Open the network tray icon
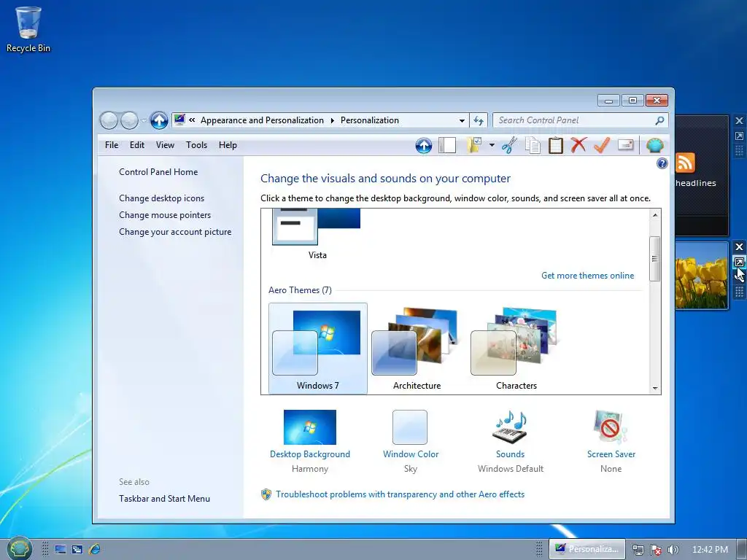This screenshot has height=560, width=747. point(638,550)
